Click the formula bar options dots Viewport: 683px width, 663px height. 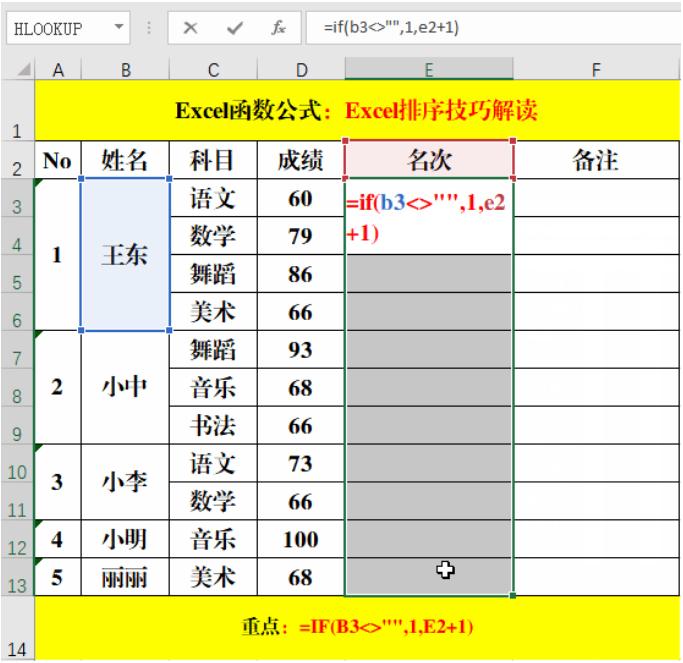click(x=149, y=28)
